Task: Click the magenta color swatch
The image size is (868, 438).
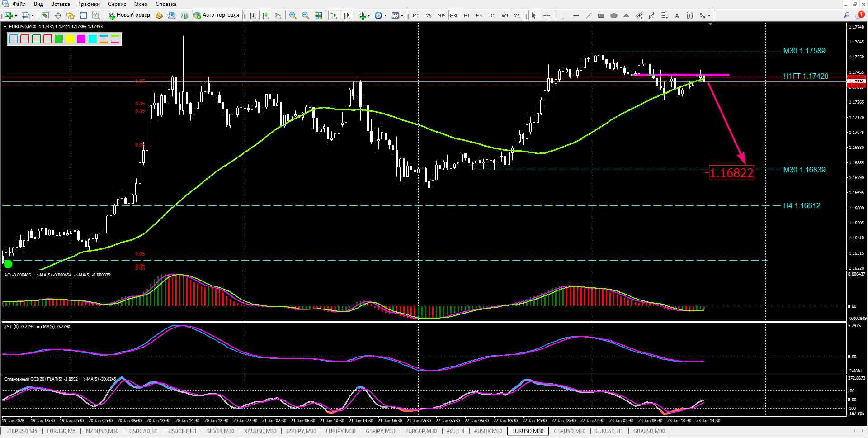Action: click(x=81, y=39)
